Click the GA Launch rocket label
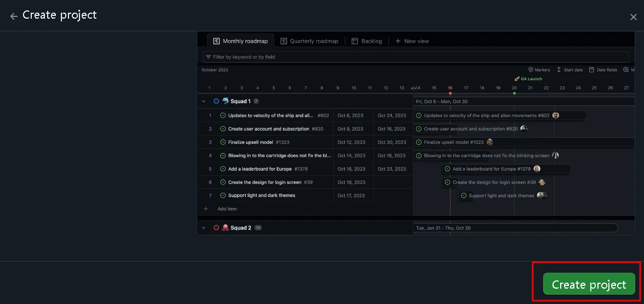This screenshot has width=644, height=304. tap(528, 78)
